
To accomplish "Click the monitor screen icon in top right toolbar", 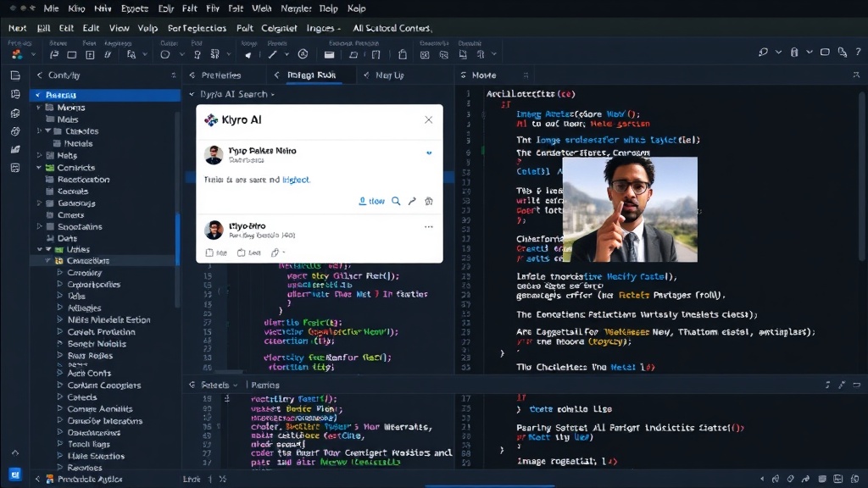I will pyautogui.click(x=825, y=52).
